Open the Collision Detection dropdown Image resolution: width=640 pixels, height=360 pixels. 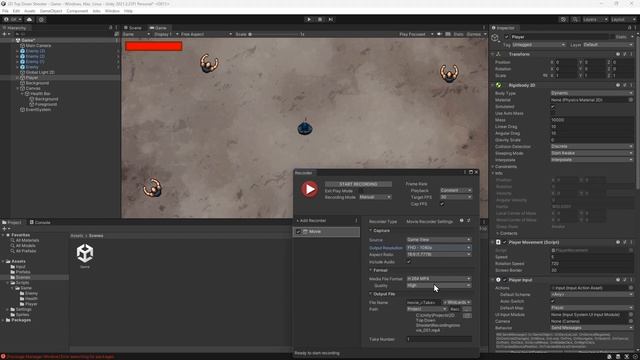pyautogui.click(x=592, y=147)
